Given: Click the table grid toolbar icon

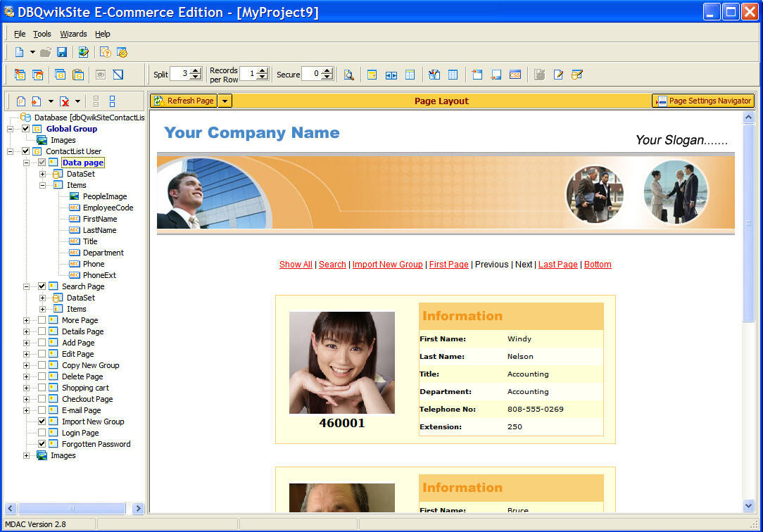Looking at the screenshot, I should [453, 75].
